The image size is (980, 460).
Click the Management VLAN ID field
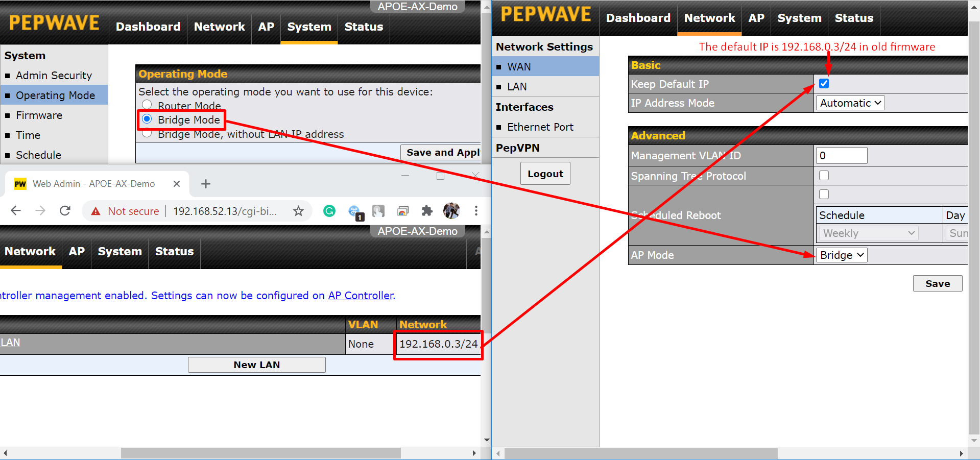(x=841, y=156)
